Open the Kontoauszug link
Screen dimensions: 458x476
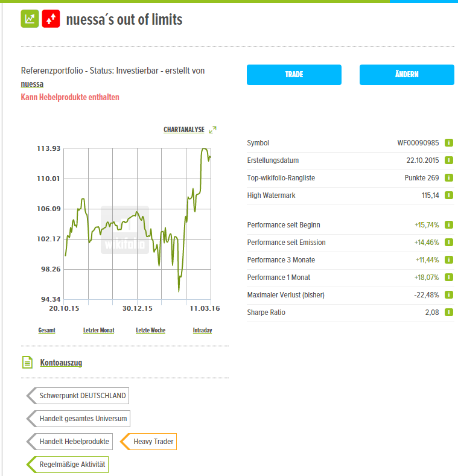click(61, 363)
